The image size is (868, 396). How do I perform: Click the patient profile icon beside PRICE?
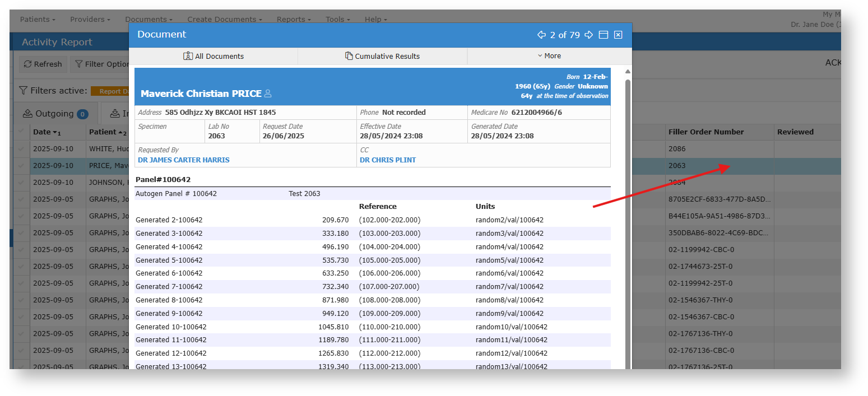(268, 94)
